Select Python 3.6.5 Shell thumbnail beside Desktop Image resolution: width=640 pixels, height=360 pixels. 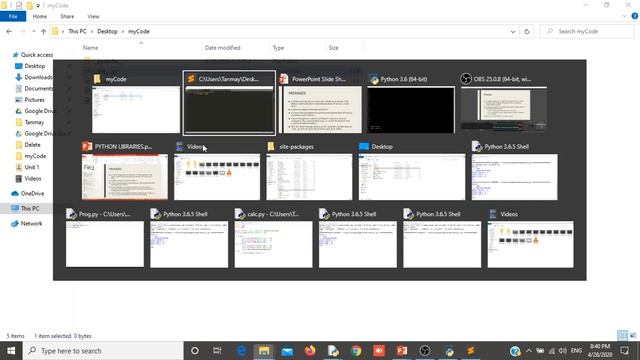tap(514, 171)
